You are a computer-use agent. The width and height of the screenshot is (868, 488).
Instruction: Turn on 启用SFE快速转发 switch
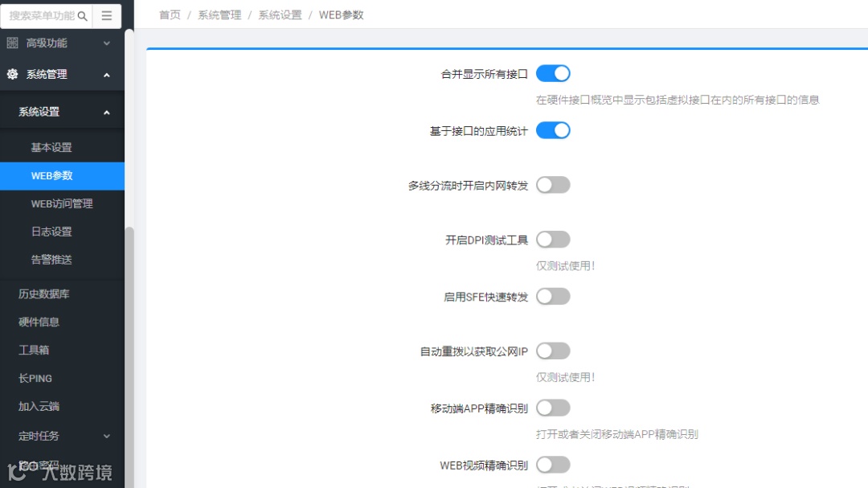pyautogui.click(x=553, y=297)
